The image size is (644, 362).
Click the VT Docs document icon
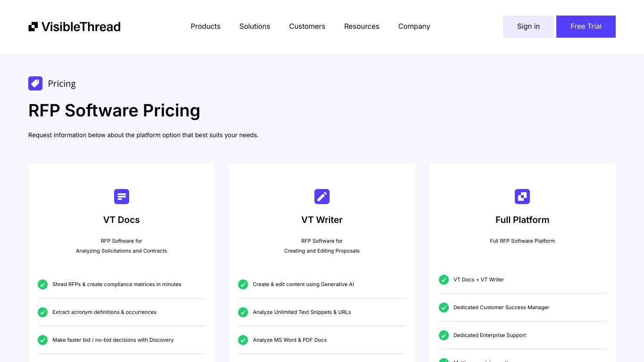[x=122, y=197]
